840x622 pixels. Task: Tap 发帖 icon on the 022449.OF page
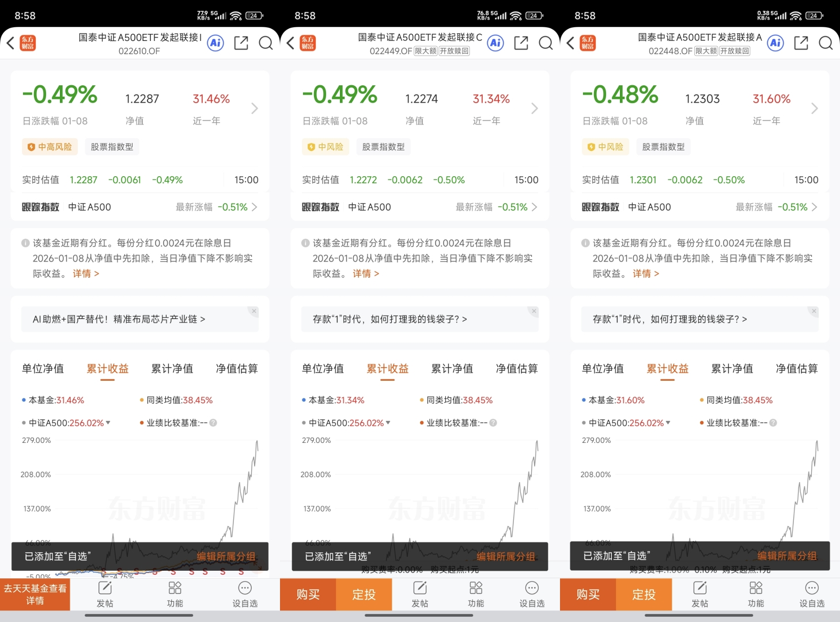point(419,594)
